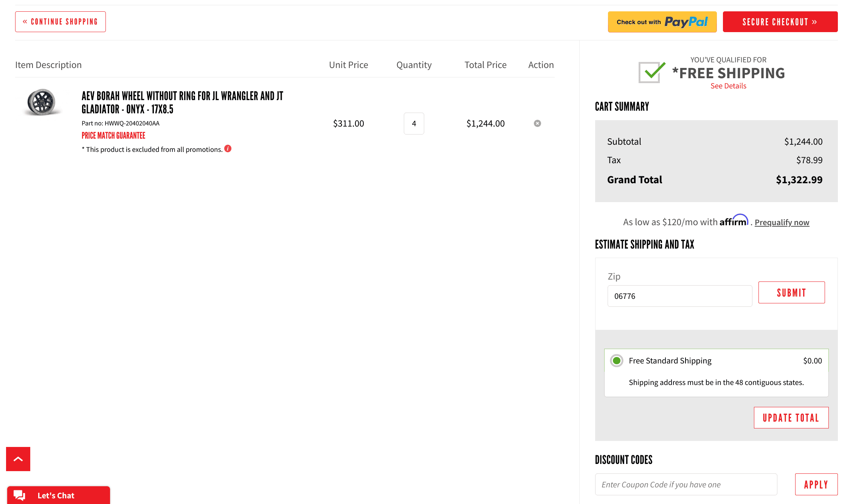
Task: Click the Item Description column header
Action: pos(48,65)
